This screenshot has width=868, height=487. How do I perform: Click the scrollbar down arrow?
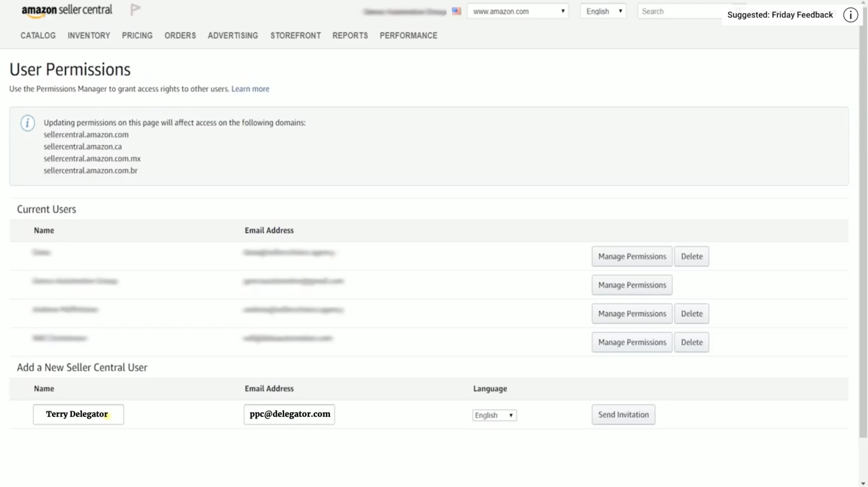coord(863,483)
